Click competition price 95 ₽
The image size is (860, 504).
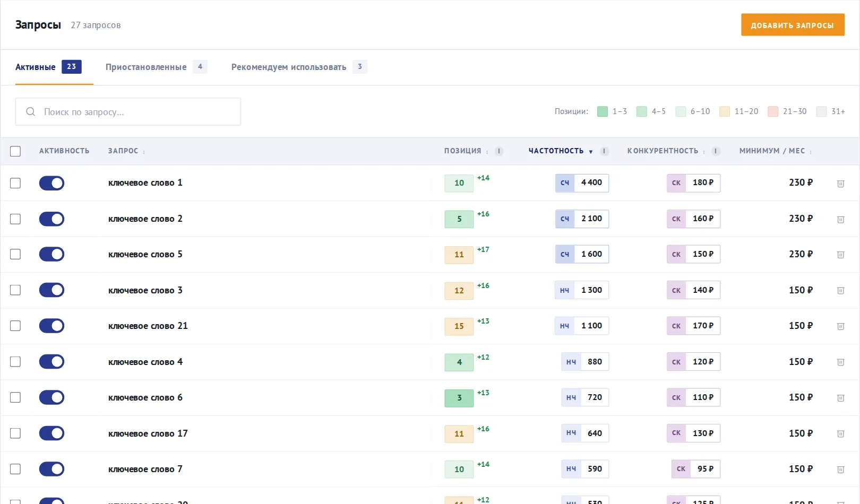[706, 469]
